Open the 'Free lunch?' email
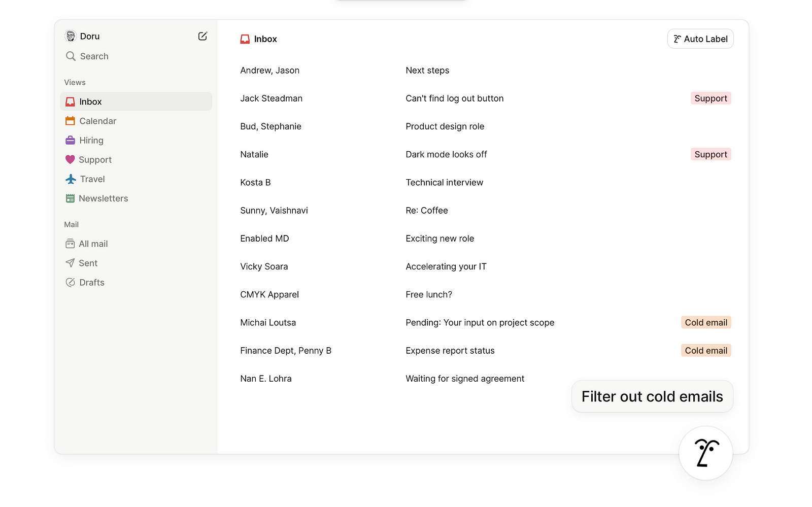 click(x=429, y=295)
